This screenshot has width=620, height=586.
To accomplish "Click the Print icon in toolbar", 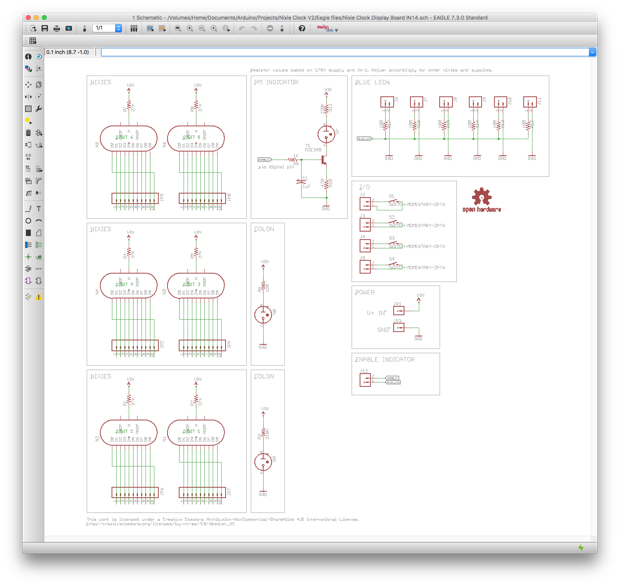I will pos(57,28).
